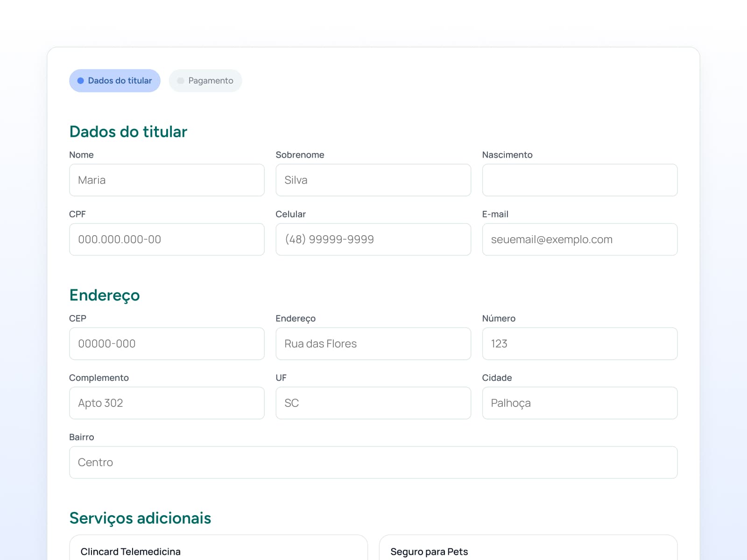Viewport: 747px width, 560px height.
Task: Click the Celular field label
Action: (290, 214)
